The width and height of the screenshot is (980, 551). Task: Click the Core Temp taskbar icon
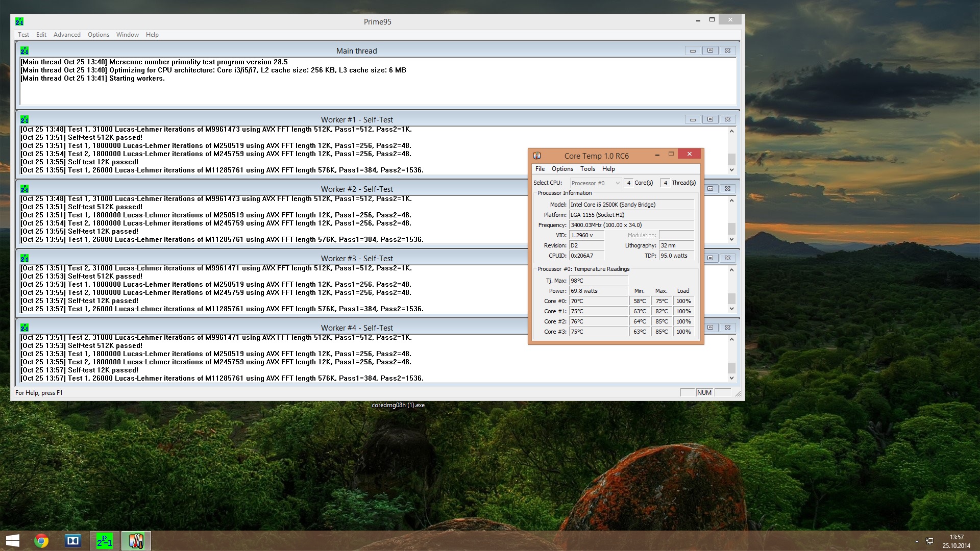click(x=136, y=541)
